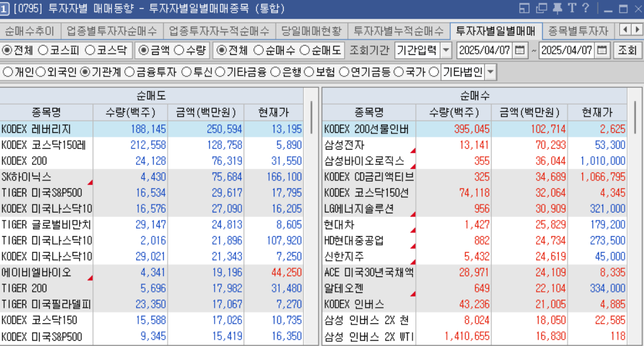Select the 수량 radio button

tap(178, 50)
